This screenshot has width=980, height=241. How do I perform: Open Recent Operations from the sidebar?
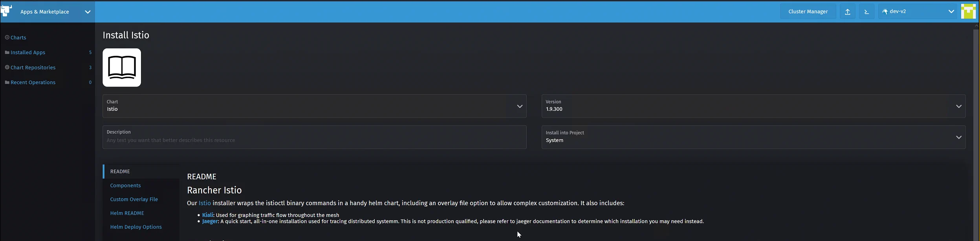[x=33, y=82]
